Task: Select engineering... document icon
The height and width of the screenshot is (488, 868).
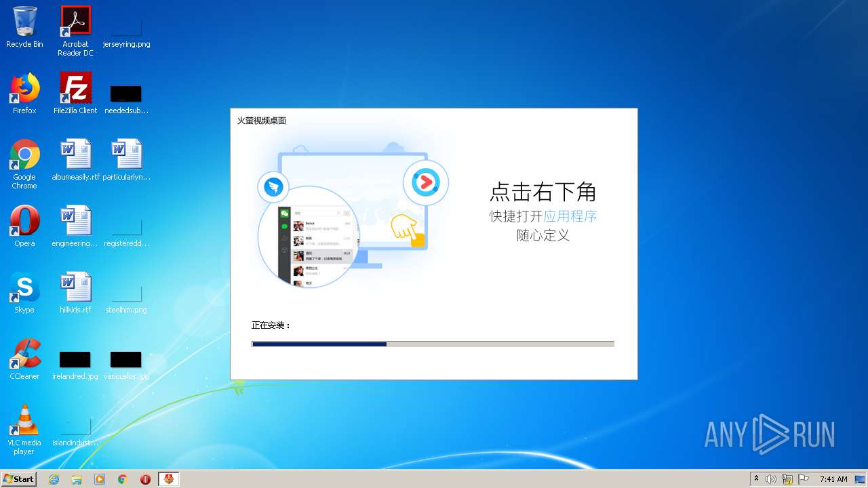Action: (x=75, y=226)
